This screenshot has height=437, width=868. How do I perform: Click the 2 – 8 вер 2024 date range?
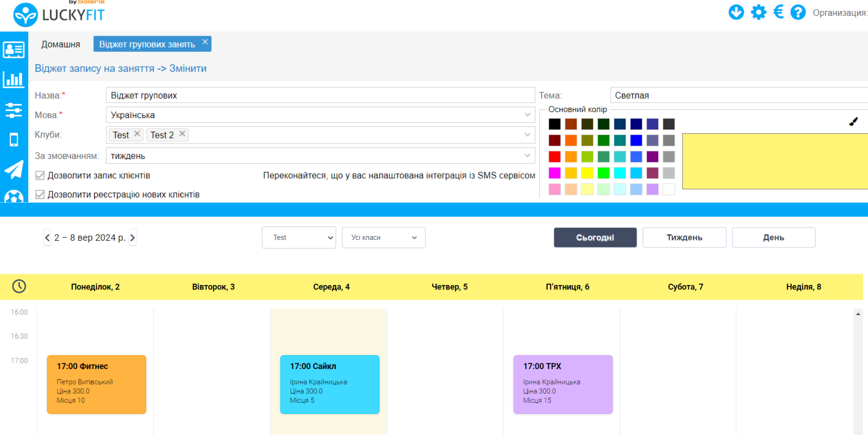pyautogui.click(x=90, y=237)
